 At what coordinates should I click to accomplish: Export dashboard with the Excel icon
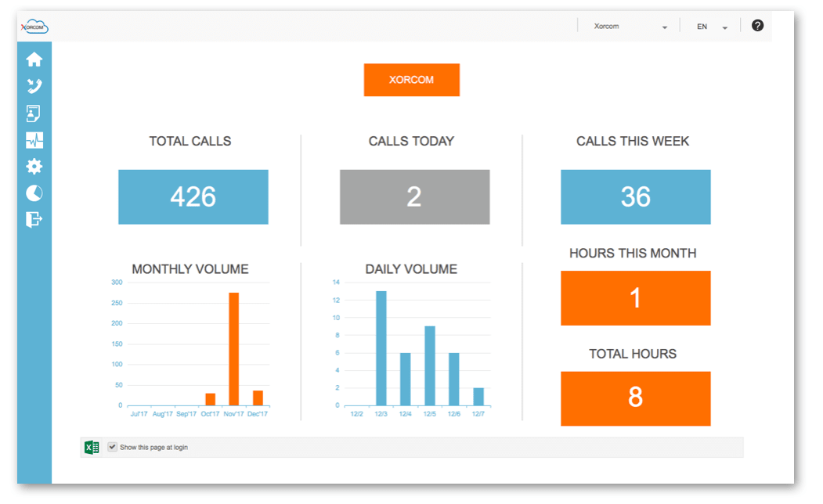click(92, 448)
